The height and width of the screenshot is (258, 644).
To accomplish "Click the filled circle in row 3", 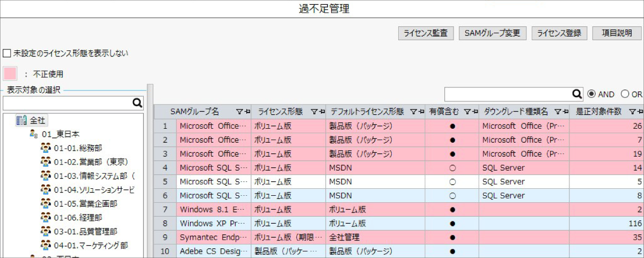I will (x=452, y=154).
